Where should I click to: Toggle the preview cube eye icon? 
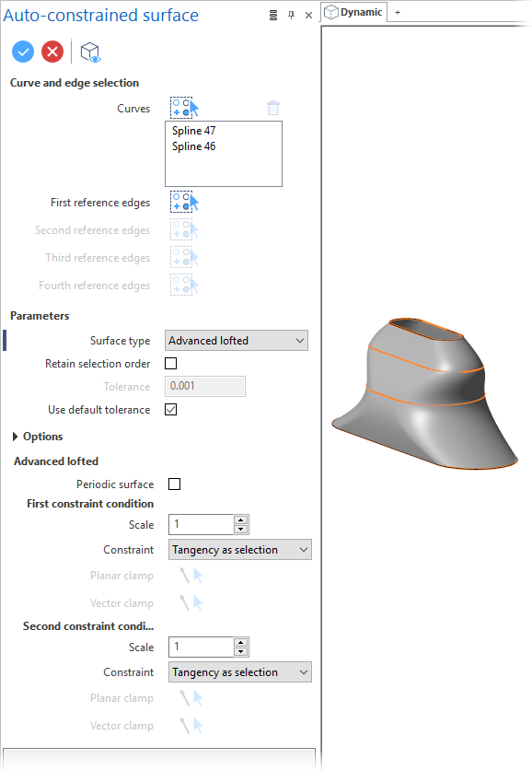tap(90, 52)
